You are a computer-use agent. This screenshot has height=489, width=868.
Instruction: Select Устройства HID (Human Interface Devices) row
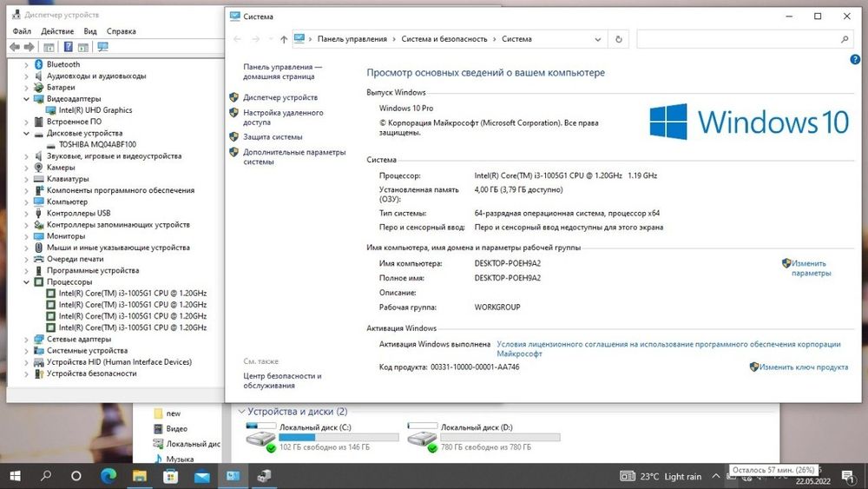[119, 362]
